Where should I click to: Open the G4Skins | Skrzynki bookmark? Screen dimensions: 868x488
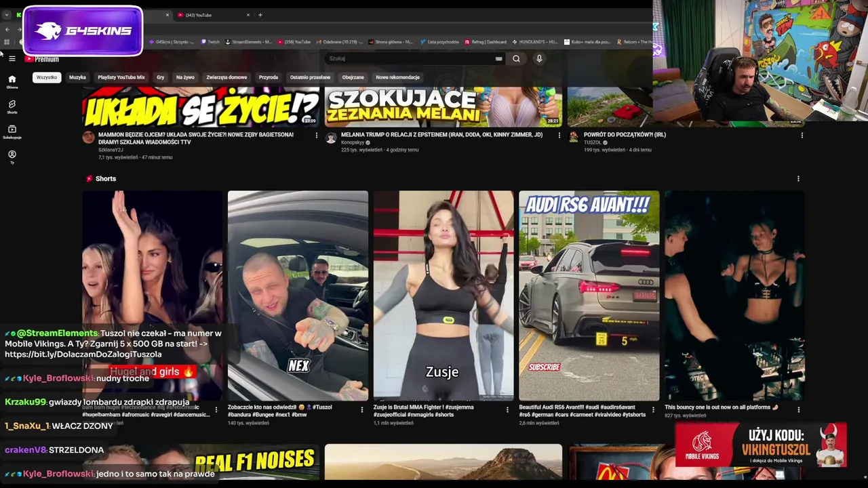(x=171, y=42)
